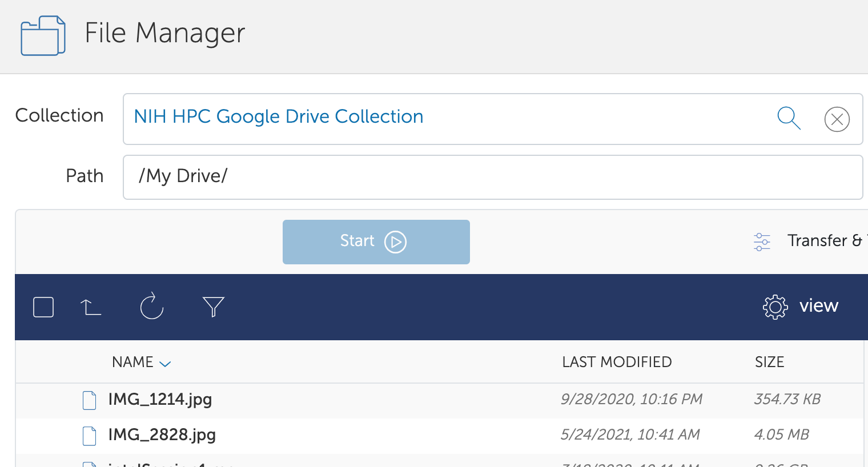Clear the selected collection with X icon
868x467 pixels.
(837, 119)
